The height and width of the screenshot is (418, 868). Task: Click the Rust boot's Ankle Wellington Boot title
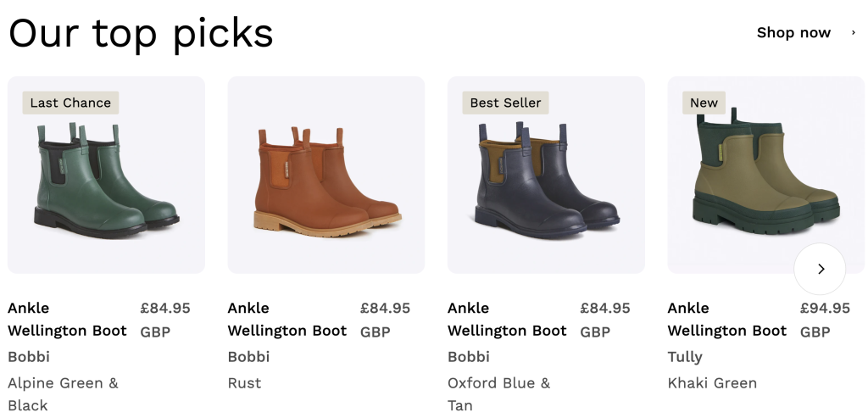tap(287, 320)
